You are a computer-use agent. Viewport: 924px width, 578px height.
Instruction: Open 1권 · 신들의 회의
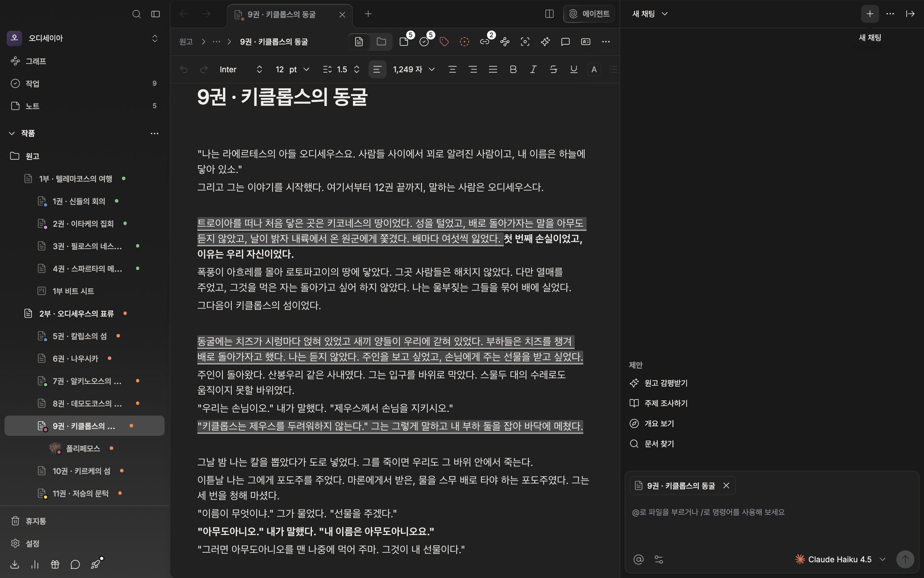84,201
